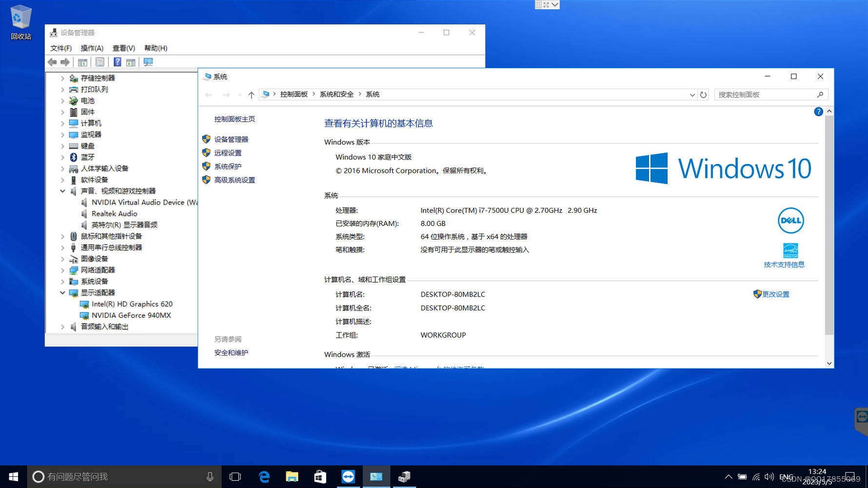Select Realtek Audio in the device tree

click(x=115, y=214)
